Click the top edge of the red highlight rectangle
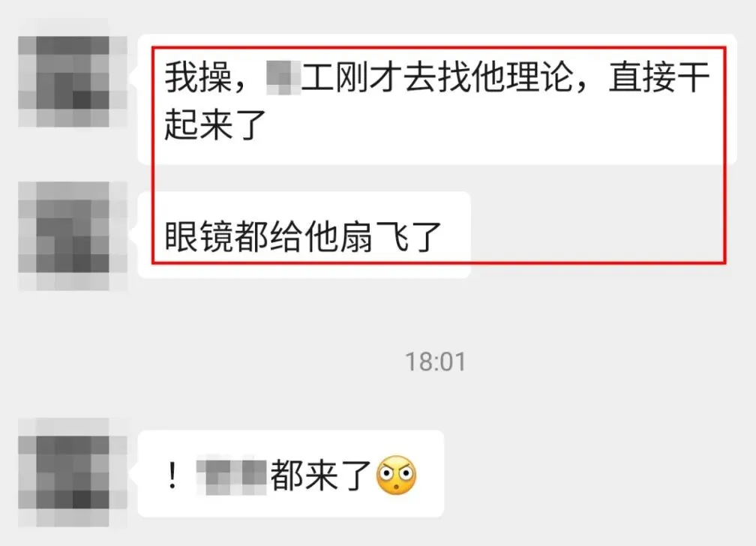 439,47
